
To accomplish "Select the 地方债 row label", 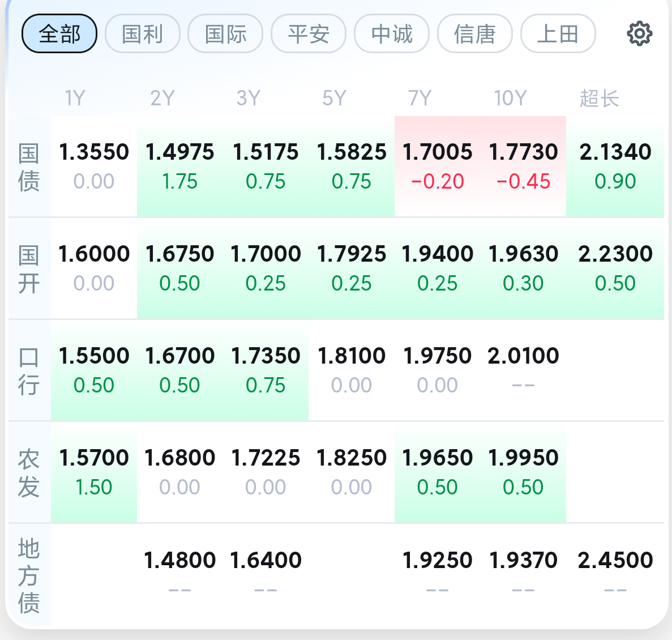I will pyautogui.click(x=29, y=575).
